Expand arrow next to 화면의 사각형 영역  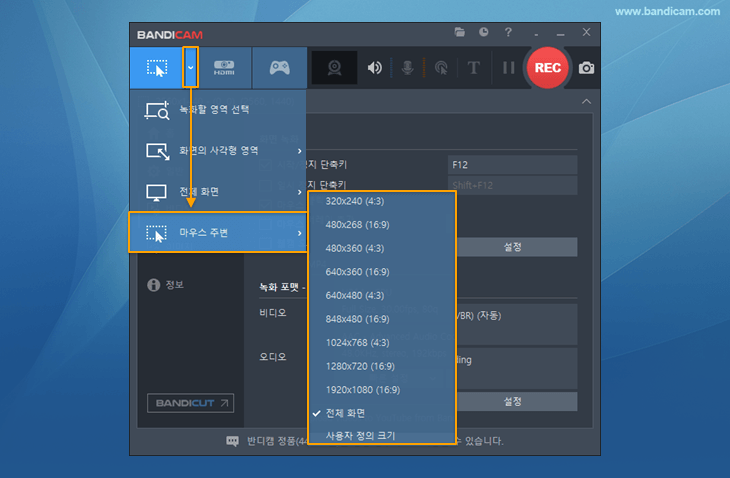(x=299, y=151)
